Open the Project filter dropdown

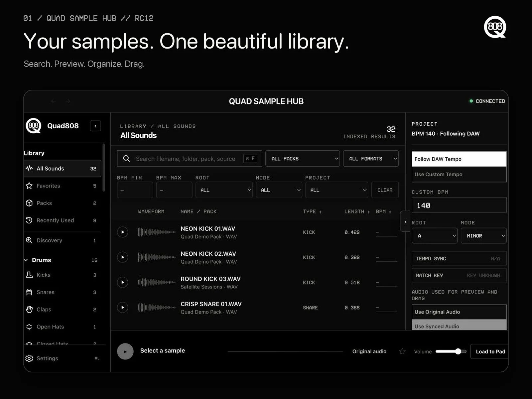tap(337, 190)
